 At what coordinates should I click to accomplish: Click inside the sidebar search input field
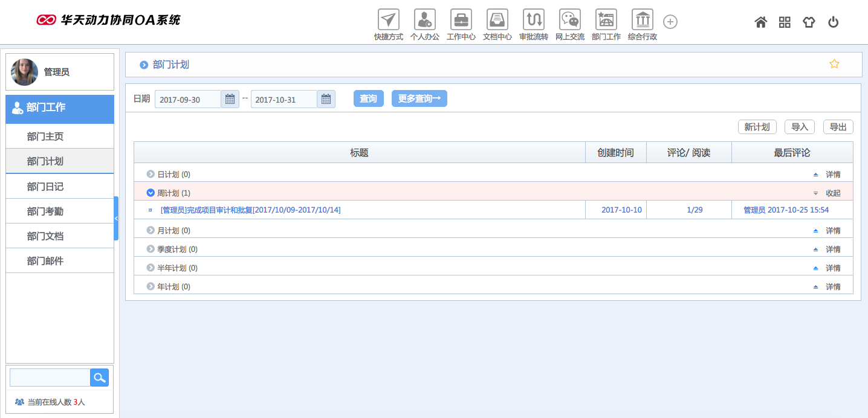coord(50,377)
